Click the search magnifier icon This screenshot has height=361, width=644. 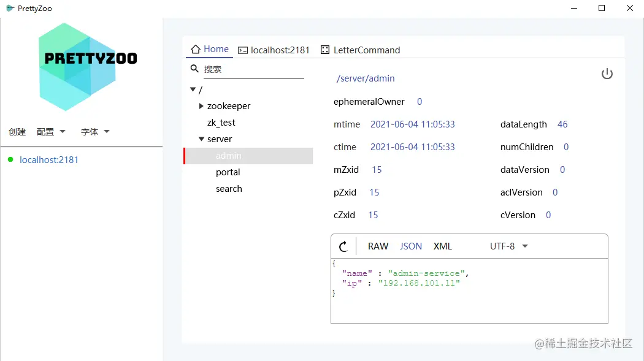(194, 69)
